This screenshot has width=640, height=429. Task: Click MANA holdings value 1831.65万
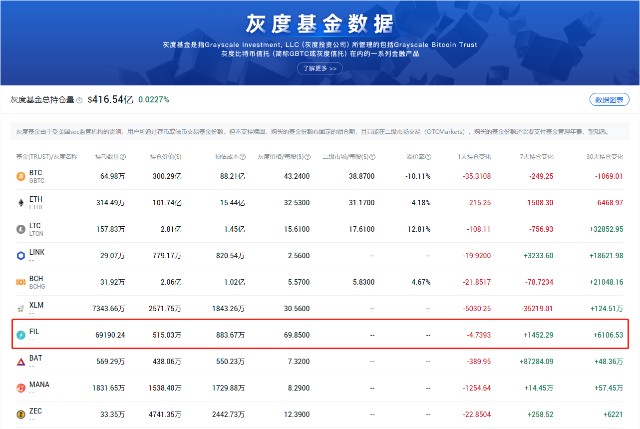(109, 388)
